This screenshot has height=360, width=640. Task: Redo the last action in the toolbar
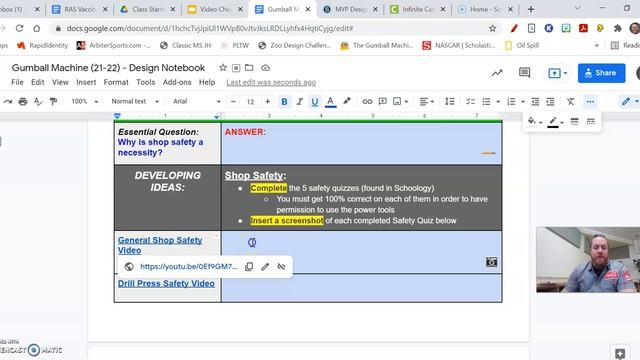click(x=8, y=101)
